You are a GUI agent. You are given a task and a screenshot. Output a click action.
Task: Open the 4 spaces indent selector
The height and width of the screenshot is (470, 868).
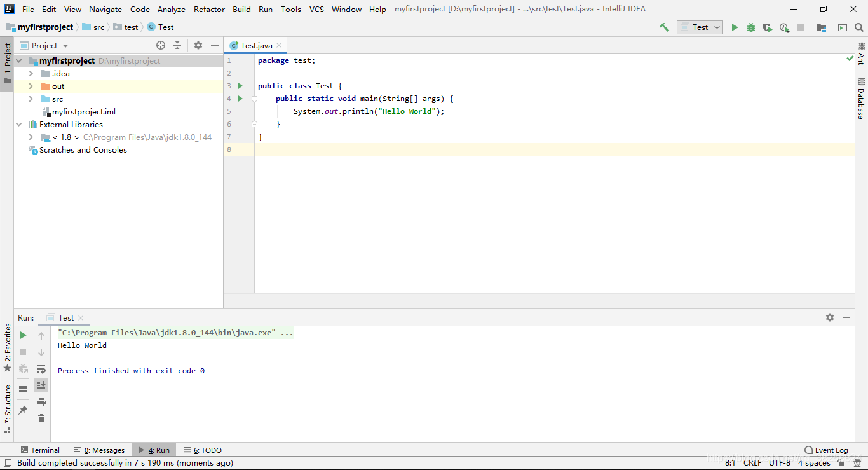(x=814, y=463)
